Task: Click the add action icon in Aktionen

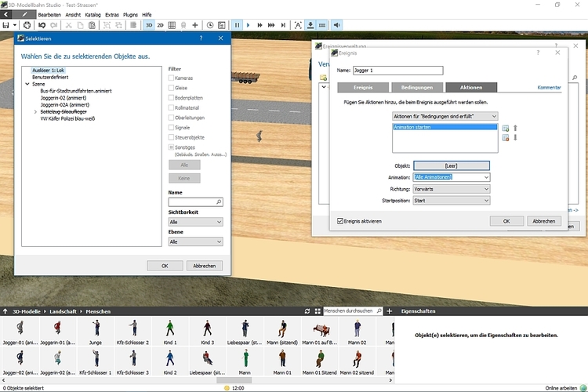Action: (x=506, y=128)
